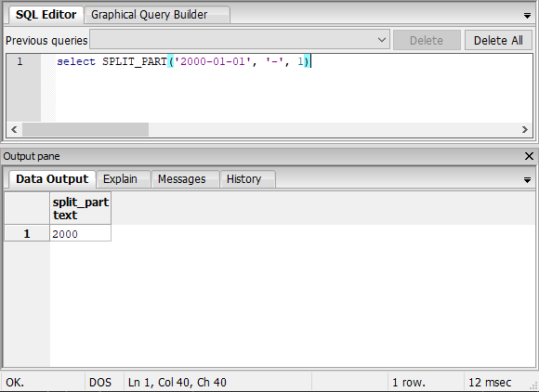539x392 pixels.
Task: Select row header 1 in the results
Action: coord(27,233)
